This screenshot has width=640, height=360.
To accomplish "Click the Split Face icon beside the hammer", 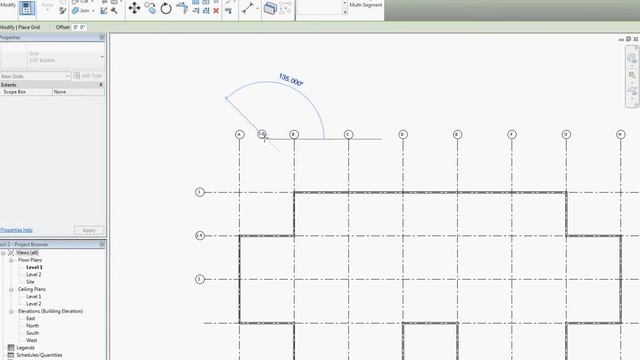I will point(104,11).
